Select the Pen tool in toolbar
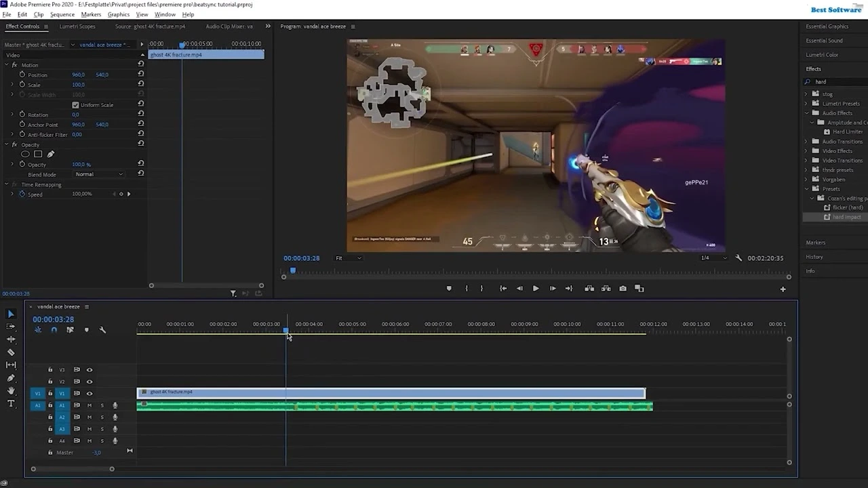The image size is (868, 488). pos(10,378)
